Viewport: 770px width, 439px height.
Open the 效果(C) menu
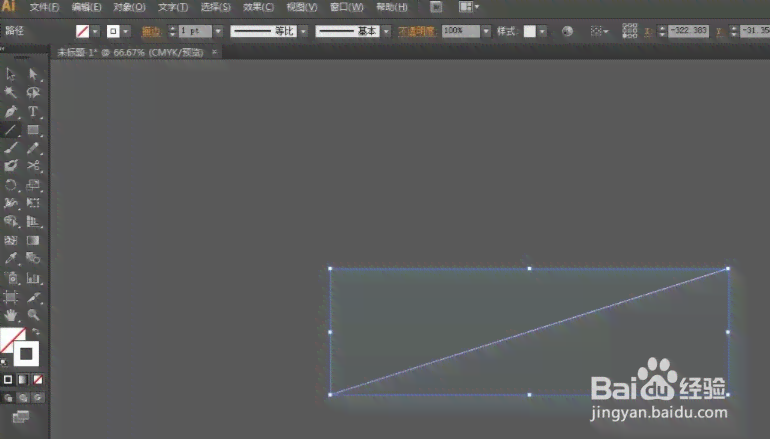258,7
